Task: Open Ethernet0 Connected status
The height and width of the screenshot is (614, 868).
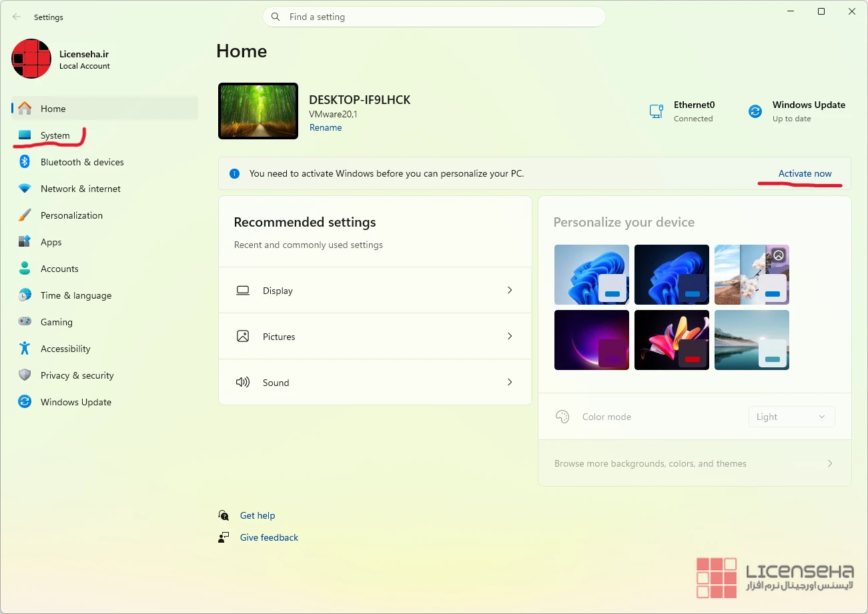Action: coord(682,111)
